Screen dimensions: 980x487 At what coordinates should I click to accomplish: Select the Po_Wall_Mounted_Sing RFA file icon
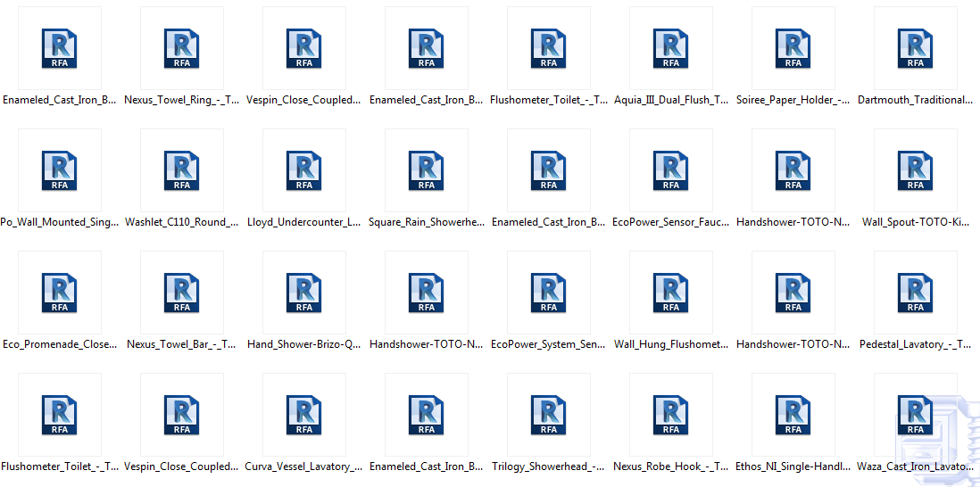point(60,170)
